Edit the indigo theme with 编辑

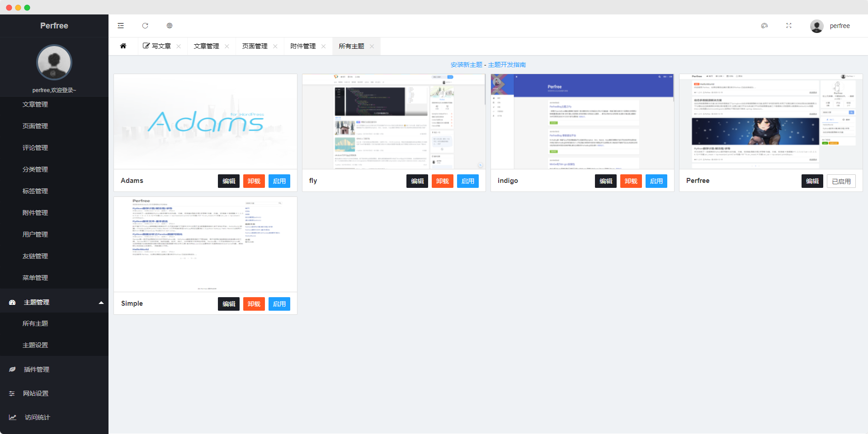605,181
